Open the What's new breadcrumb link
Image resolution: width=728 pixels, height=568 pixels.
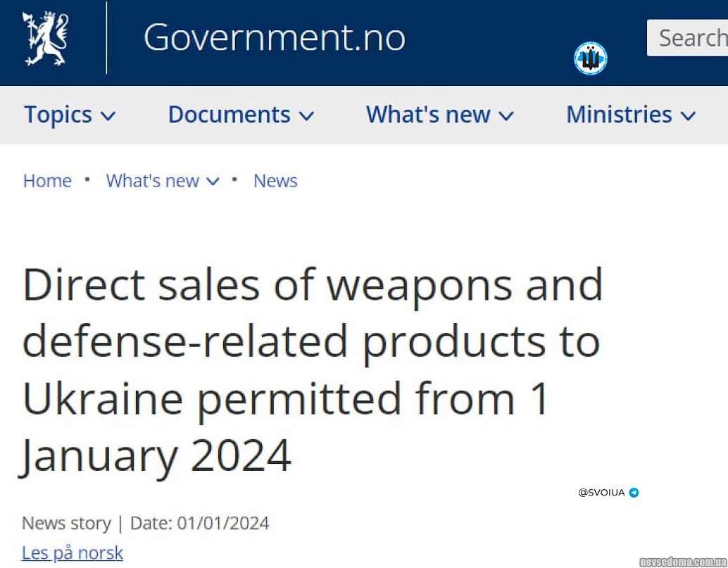[152, 181]
